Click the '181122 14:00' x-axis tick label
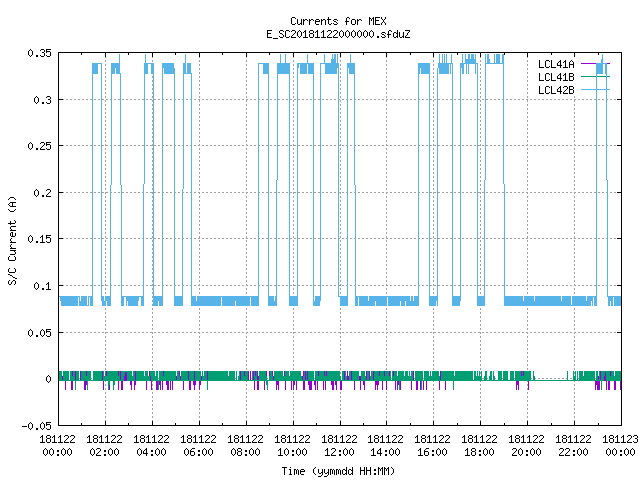This screenshot has height=480, width=640. (x=385, y=446)
